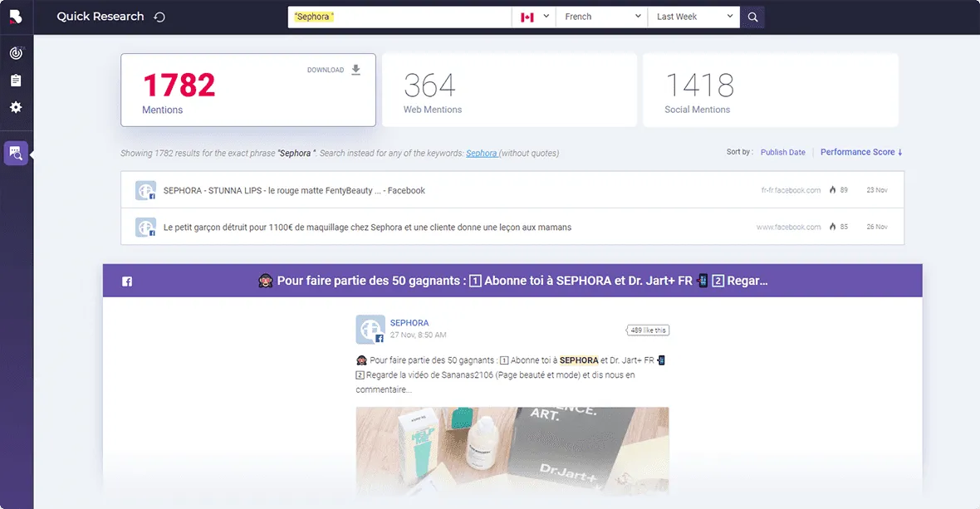Select the 1782 Mentions tab

pos(247,90)
